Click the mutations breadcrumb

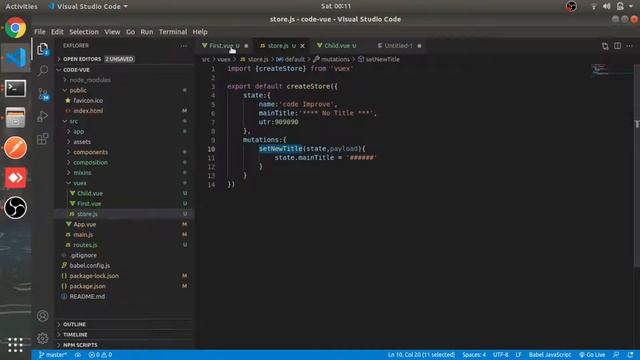(331, 60)
